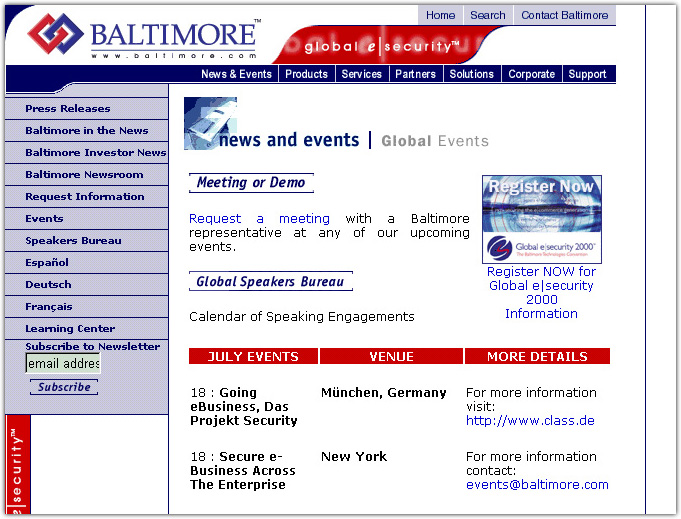The image size is (681, 519).
Task: Switch to Français version
Action: 86,307
